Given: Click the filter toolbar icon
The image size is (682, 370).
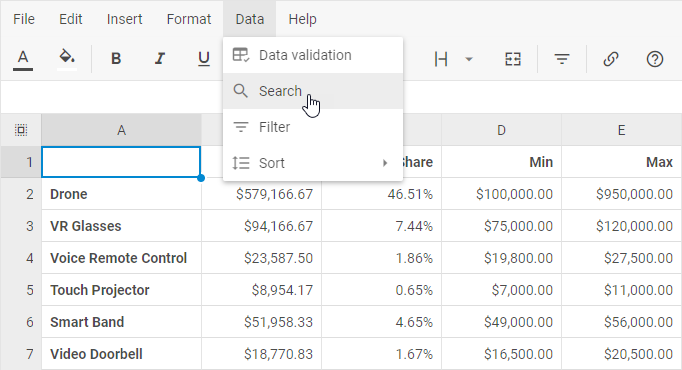Looking at the screenshot, I should (562, 59).
